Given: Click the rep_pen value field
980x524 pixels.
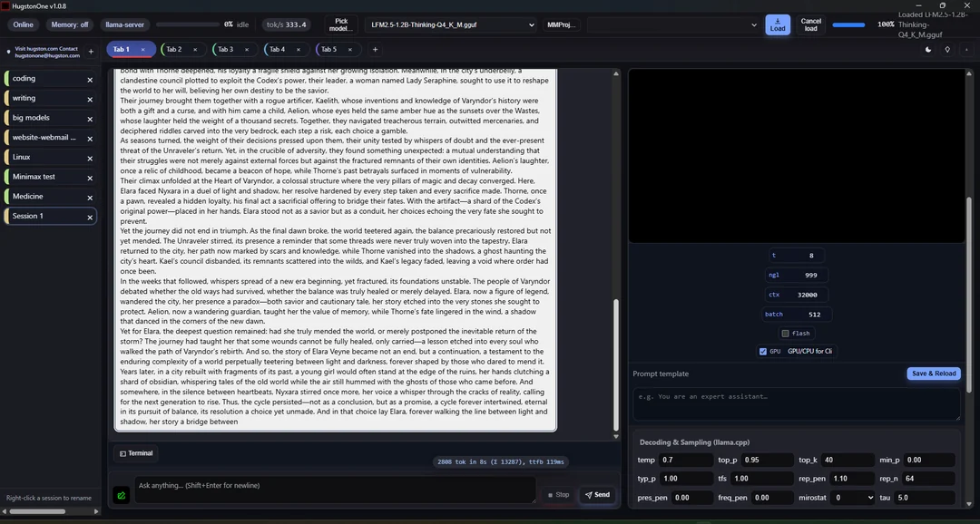Looking at the screenshot, I should point(852,479).
